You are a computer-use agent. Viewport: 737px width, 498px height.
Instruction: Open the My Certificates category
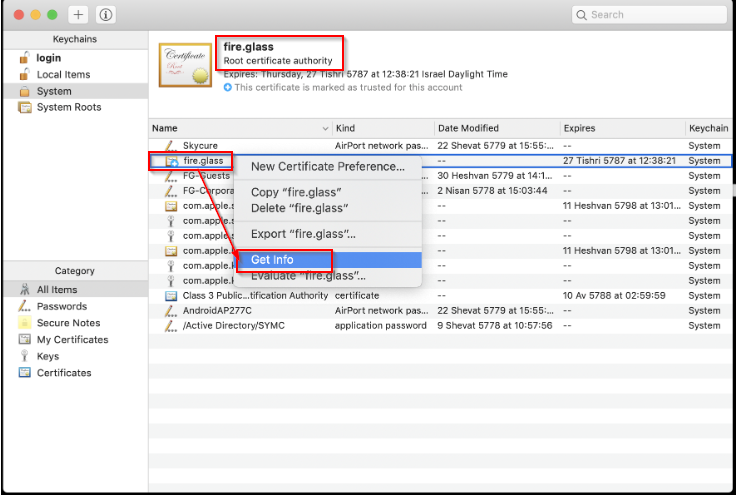[72, 340]
